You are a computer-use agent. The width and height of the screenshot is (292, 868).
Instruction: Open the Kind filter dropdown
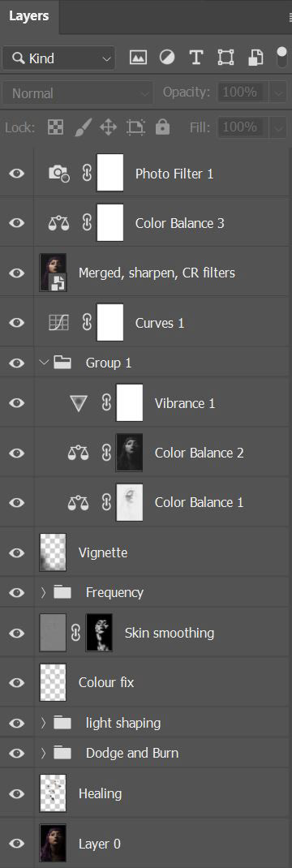[58, 58]
